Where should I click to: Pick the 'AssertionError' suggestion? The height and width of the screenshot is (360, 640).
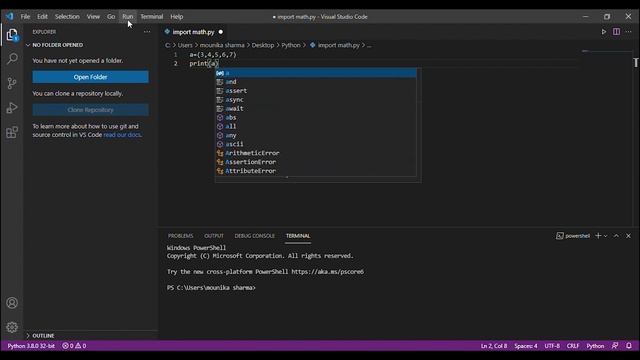tap(316, 162)
